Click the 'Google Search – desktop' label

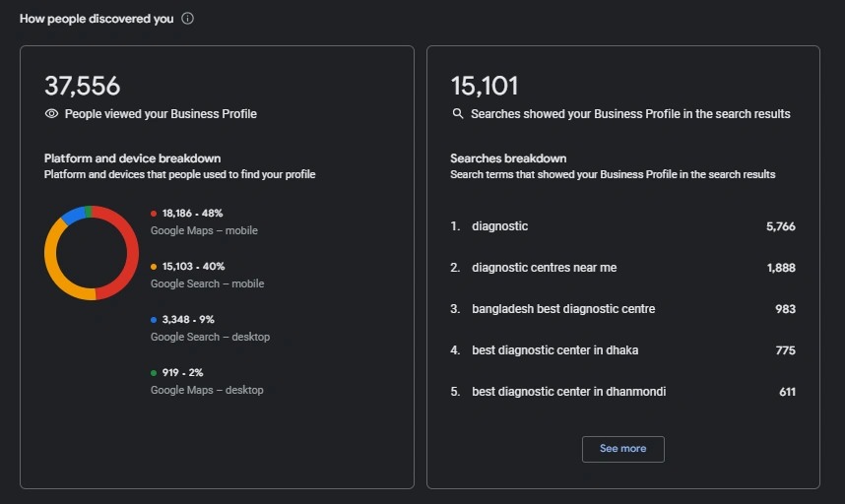coord(210,337)
